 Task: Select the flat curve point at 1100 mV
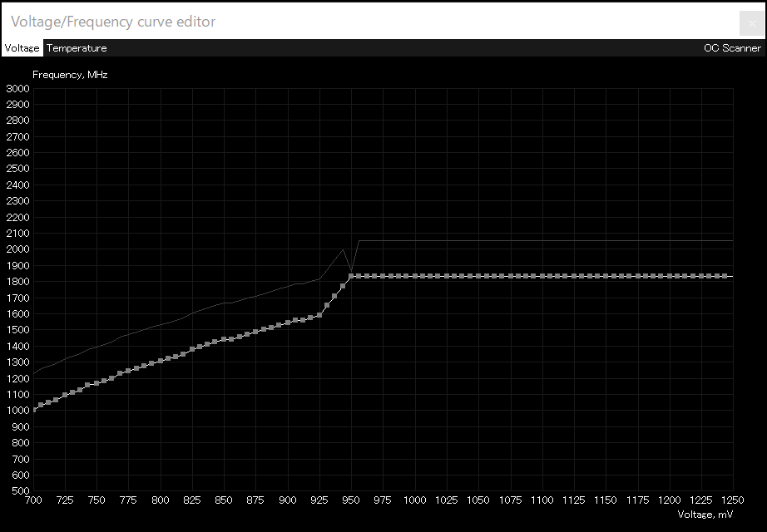tap(542, 276)
